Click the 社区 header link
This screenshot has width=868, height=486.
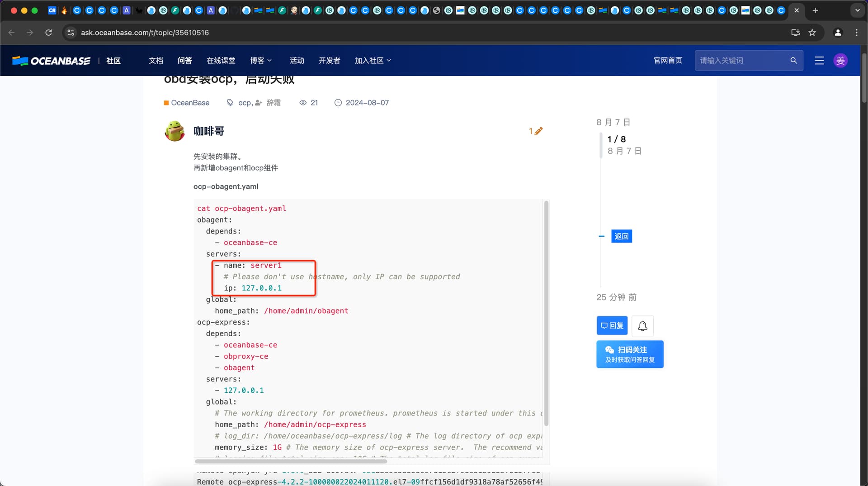pos(113,61)
